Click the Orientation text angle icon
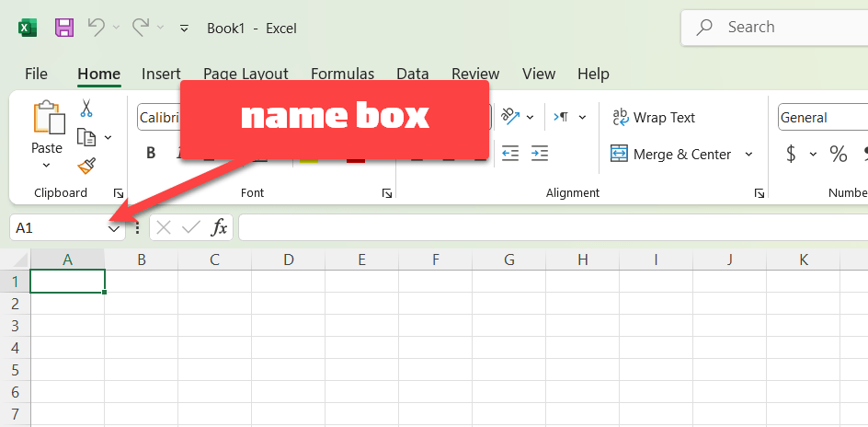 coord(509,116)
